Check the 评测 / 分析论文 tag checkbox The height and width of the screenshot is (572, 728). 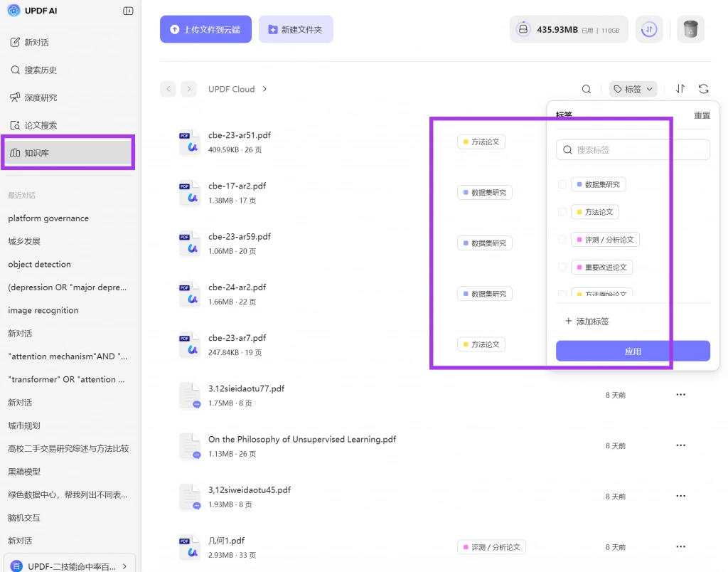(x=562, y=240)
